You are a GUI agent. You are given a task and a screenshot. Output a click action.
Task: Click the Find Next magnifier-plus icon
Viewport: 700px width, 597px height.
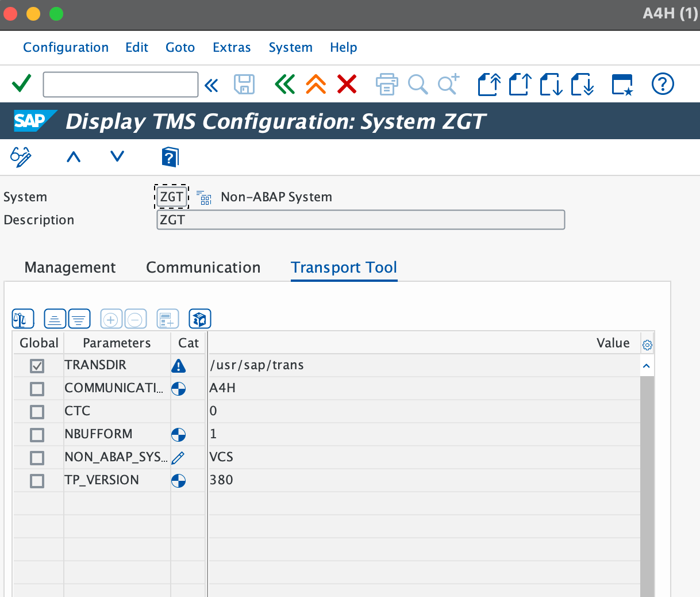point(449,85)
